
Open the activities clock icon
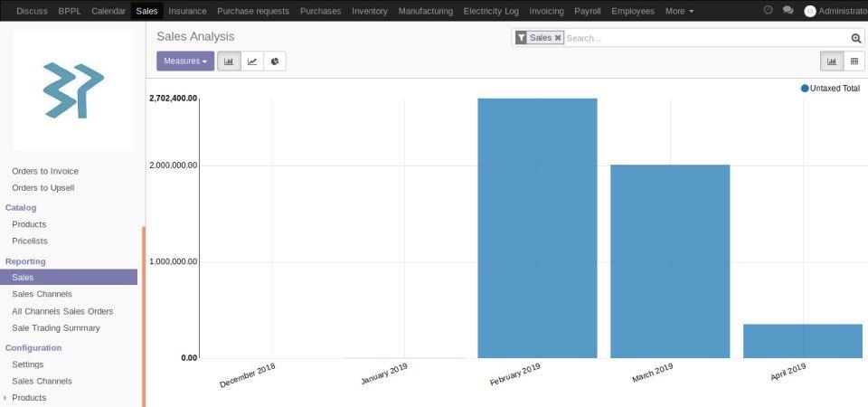point(768,11)
